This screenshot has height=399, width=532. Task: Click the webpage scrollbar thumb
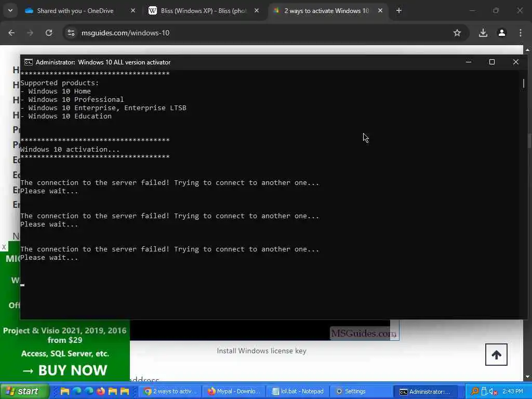(529, 140)
